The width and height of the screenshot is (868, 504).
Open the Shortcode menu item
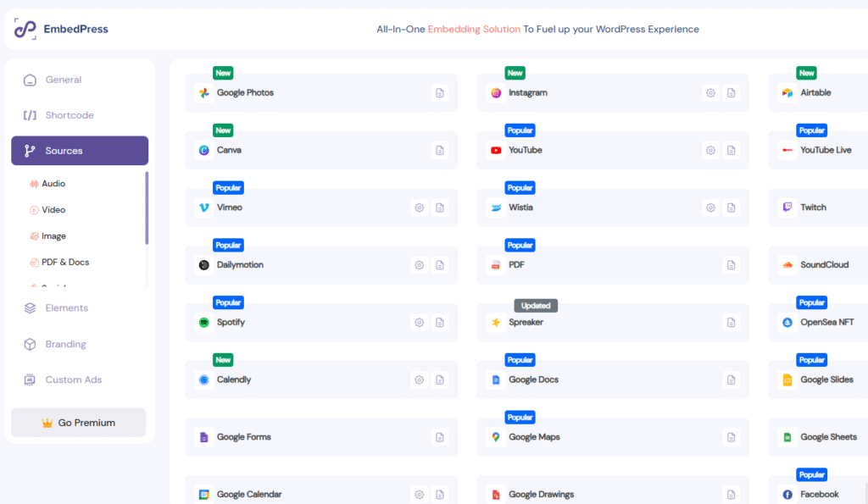tap(80, 115)
